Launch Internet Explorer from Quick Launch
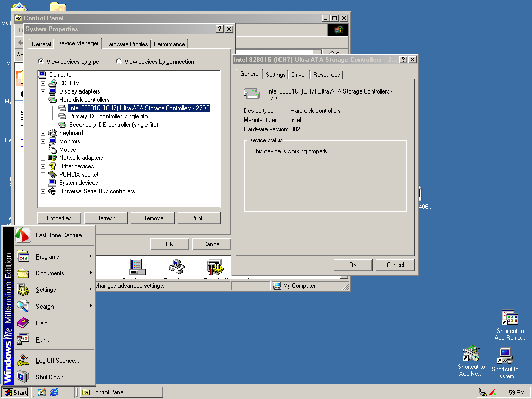Viewport: 532px width, 399px height. [x=54, y=392]
